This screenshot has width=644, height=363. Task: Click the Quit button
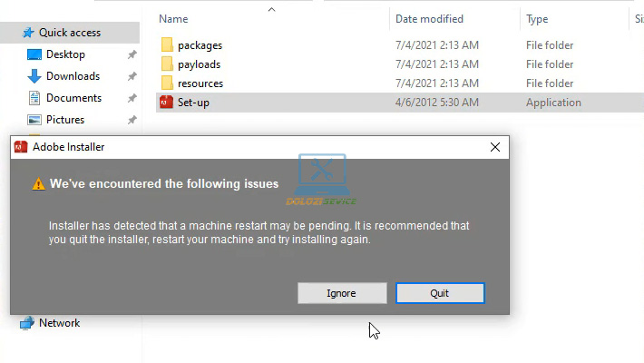tap(440, 293)
